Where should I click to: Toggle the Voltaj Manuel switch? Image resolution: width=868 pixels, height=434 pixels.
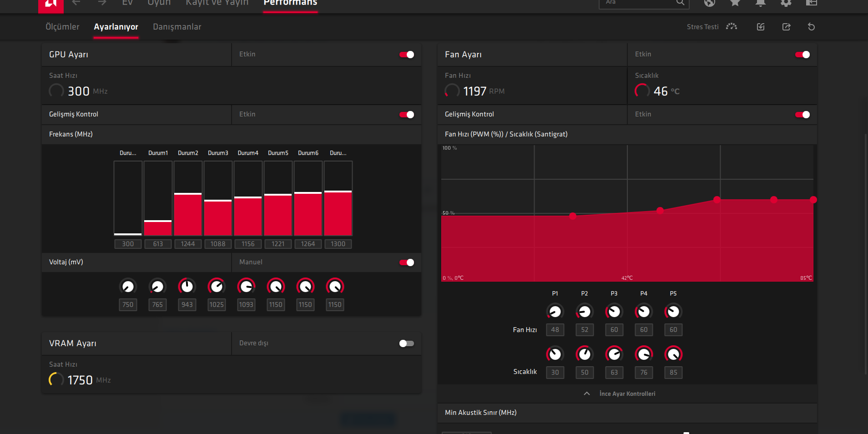pyautogui.click(x=407, y=262)
